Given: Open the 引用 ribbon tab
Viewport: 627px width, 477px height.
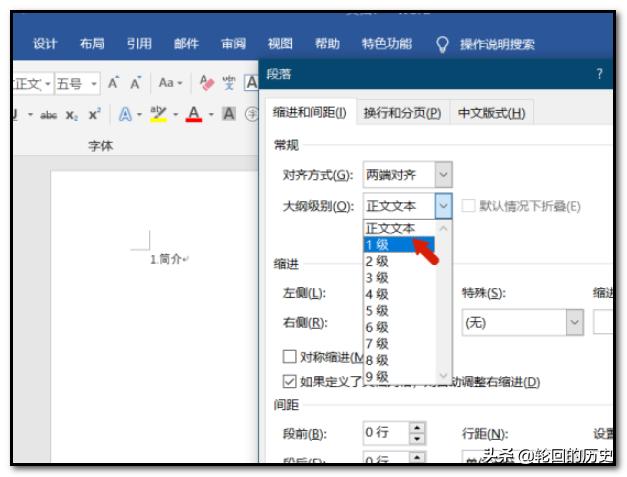Looking at the screenshot, I should (x=139, y=44).
